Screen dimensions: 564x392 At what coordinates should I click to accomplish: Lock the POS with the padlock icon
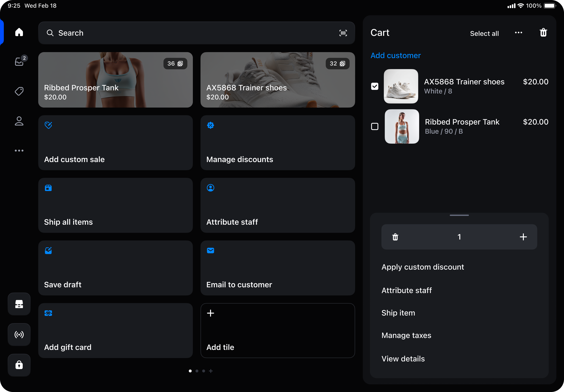[19, 365]
